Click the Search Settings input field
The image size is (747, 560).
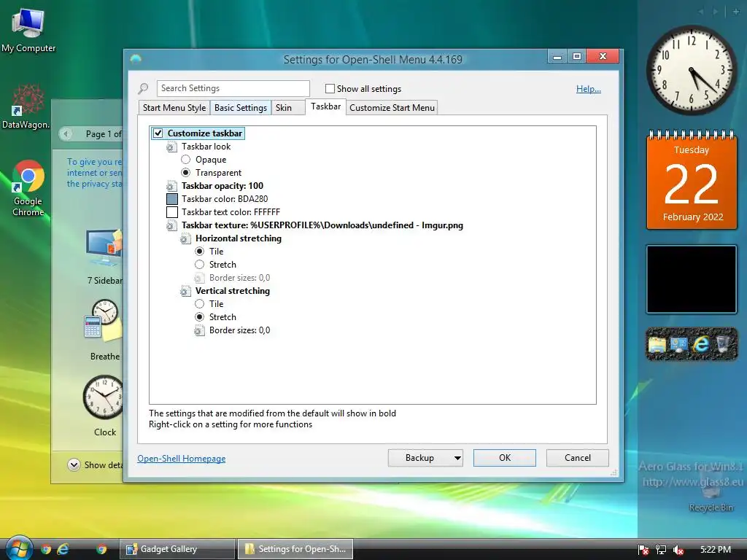click(x=233, y=88)
